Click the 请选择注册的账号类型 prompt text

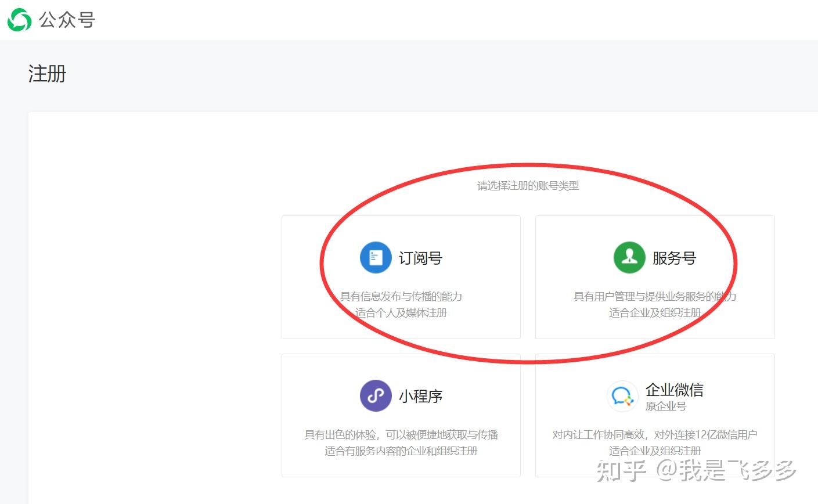click(x=528, y=186)
